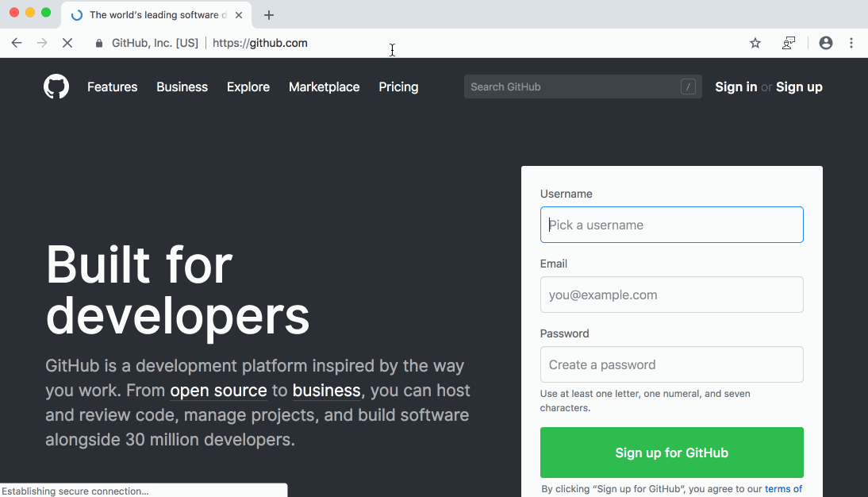The height and width of the screenshot is (497, 868).
Task: Close the GitHub browser tab
Action: tap(239, 15)
